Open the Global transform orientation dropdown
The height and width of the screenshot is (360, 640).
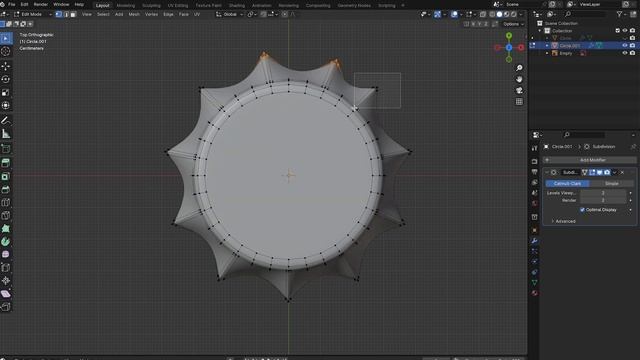(x=229, y=14)
